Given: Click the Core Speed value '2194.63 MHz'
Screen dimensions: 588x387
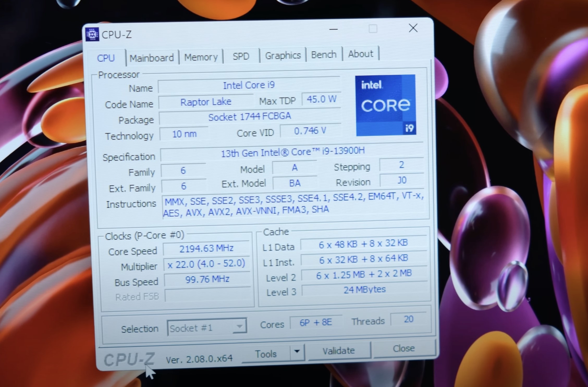Looking at the screenshot, I should 206,248.
